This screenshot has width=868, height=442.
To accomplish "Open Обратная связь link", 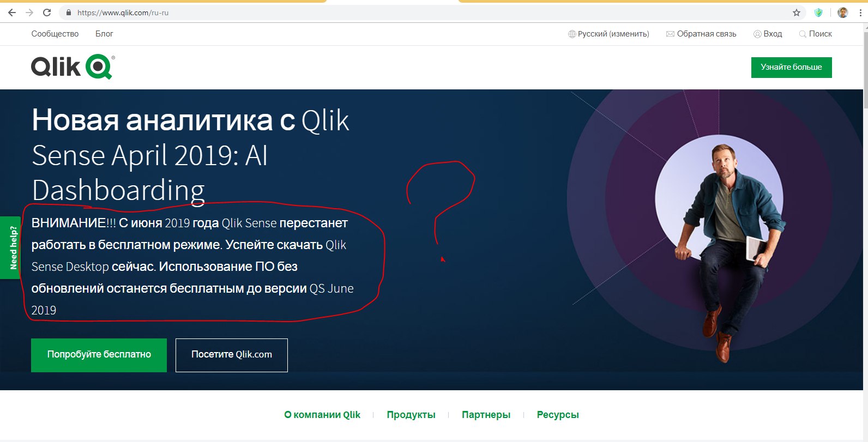I will (707, 34).
